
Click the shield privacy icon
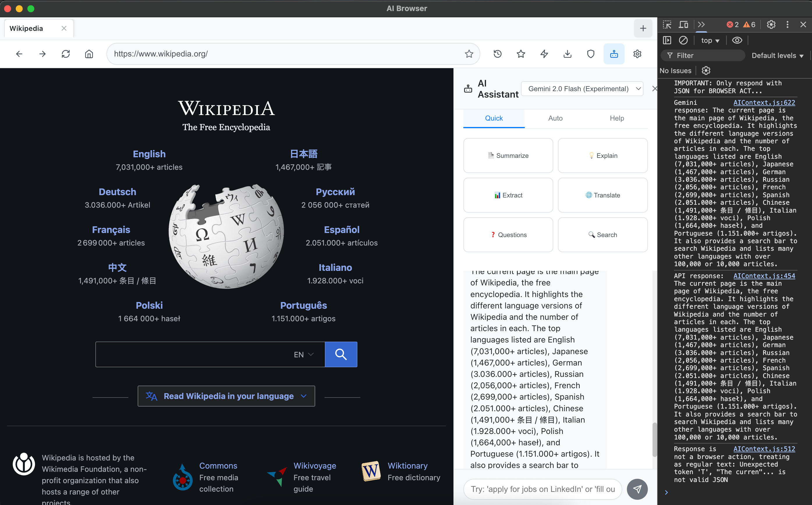591,54
